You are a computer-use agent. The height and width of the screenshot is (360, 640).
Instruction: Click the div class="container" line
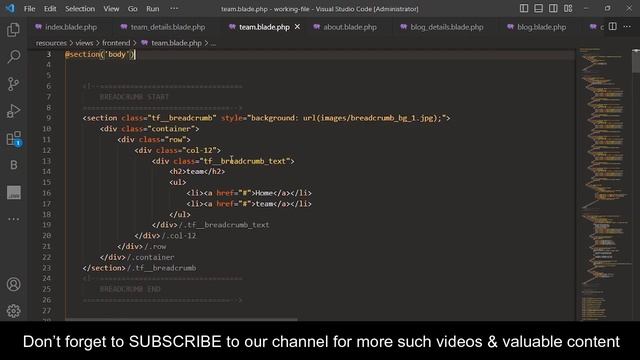149,129
